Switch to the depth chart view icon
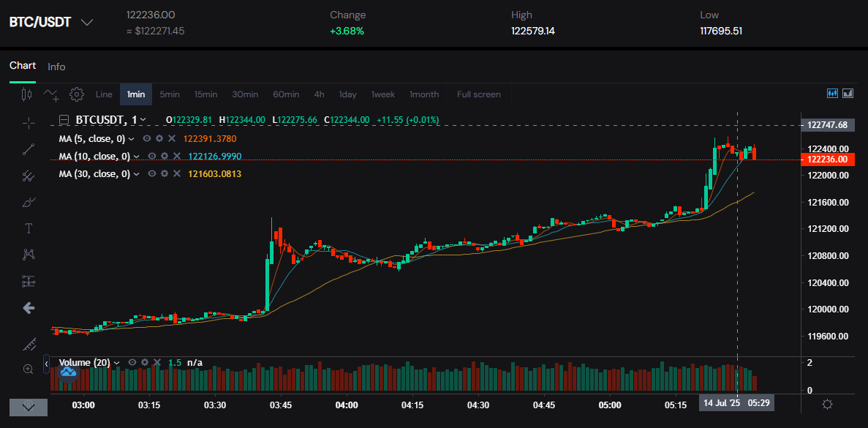 [x=848, y=94]
